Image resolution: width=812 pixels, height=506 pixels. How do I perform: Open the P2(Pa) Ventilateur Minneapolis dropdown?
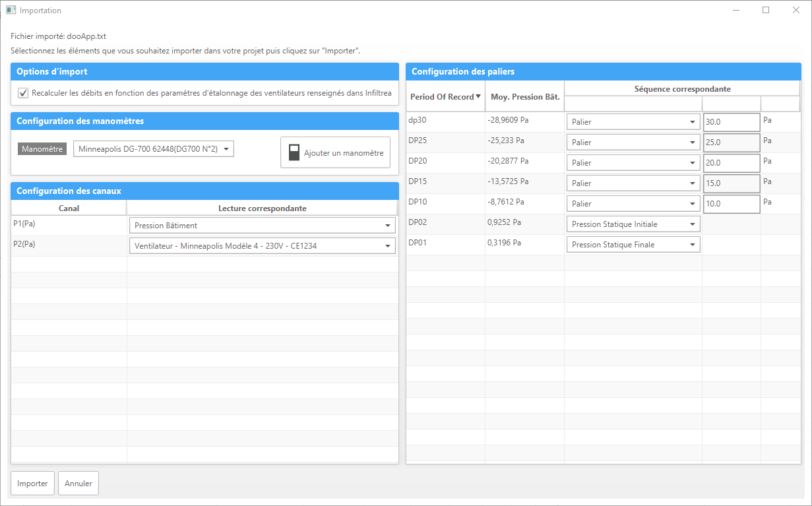262,246
